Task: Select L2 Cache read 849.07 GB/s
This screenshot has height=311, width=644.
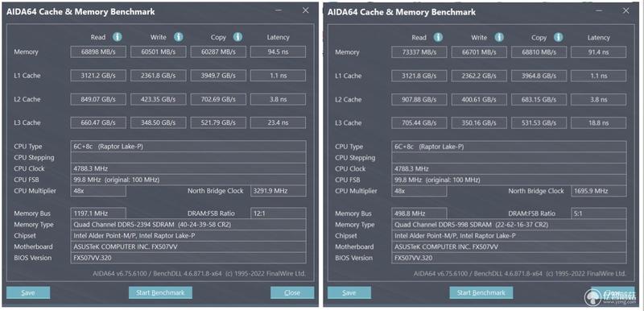Action: [x=98, y=99]
